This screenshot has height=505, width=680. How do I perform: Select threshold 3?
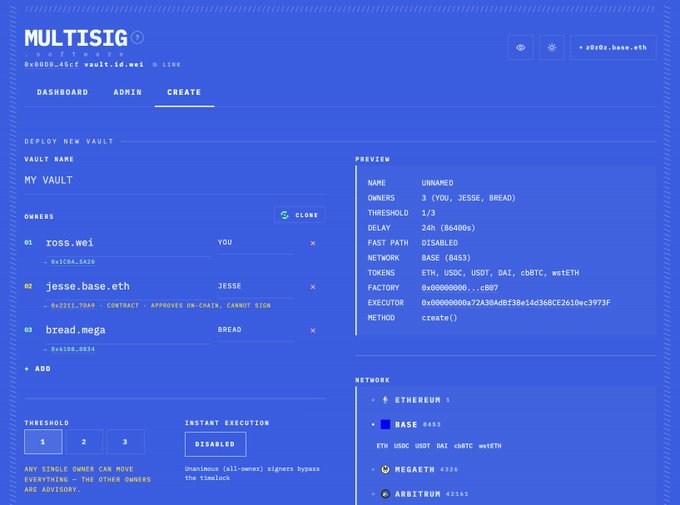125,442
